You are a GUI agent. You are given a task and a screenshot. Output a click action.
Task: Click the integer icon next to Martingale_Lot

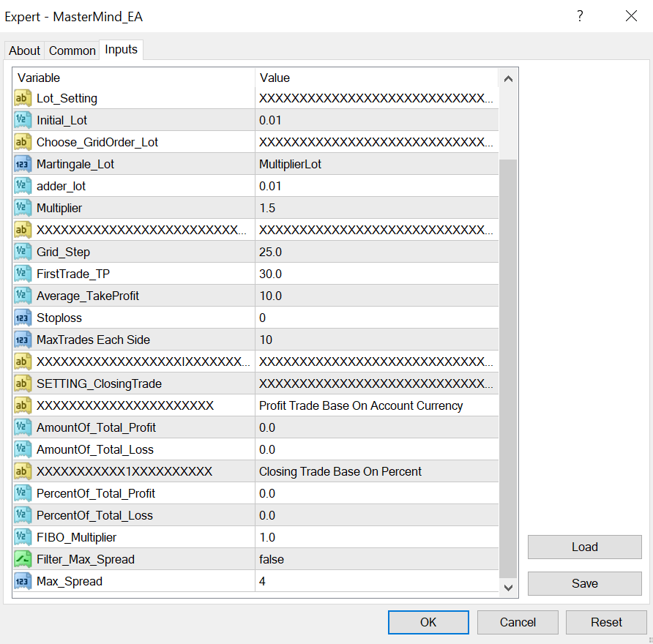tap(22, 164)
